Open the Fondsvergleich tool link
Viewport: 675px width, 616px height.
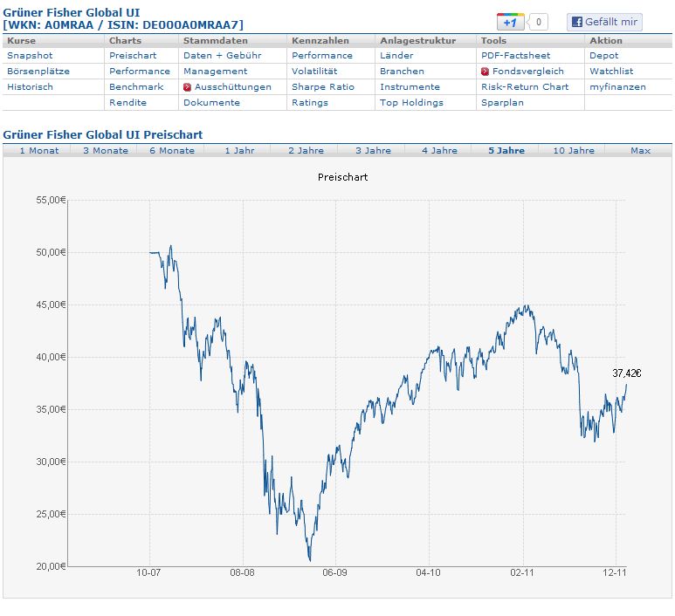pos(527,72)
